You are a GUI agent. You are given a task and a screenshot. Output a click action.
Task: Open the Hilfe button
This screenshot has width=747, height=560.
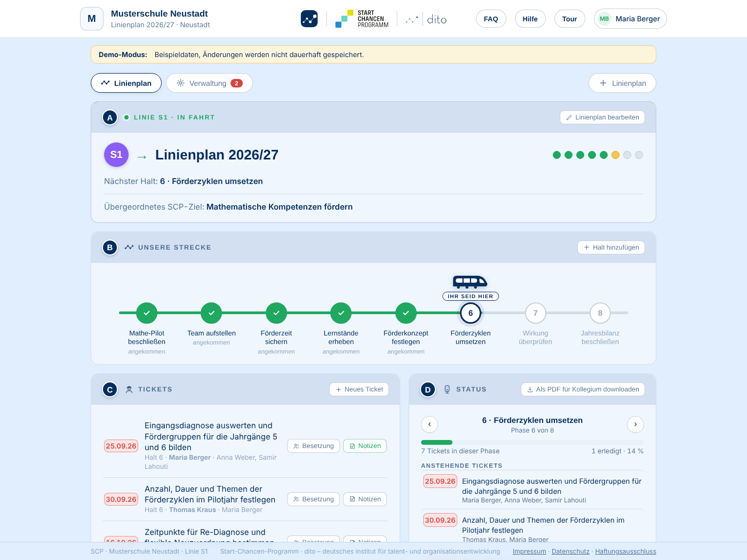530,19
